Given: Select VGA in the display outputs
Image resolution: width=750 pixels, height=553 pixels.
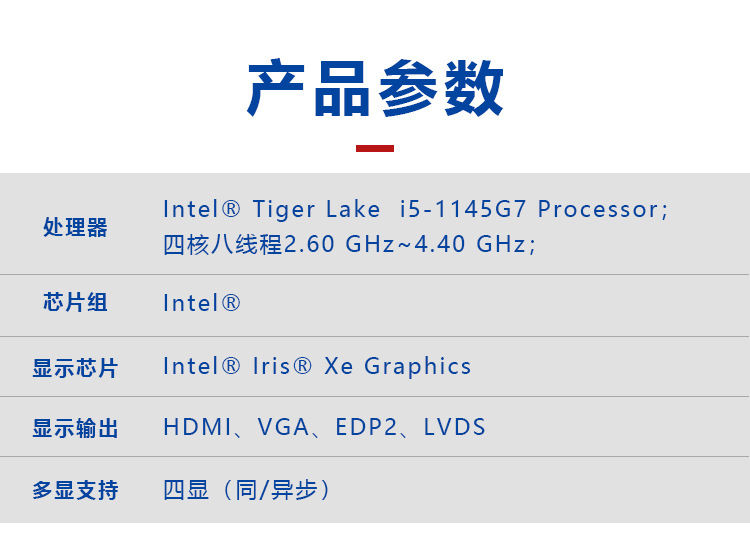Looking at the screenshot, I should pos(283,427).
